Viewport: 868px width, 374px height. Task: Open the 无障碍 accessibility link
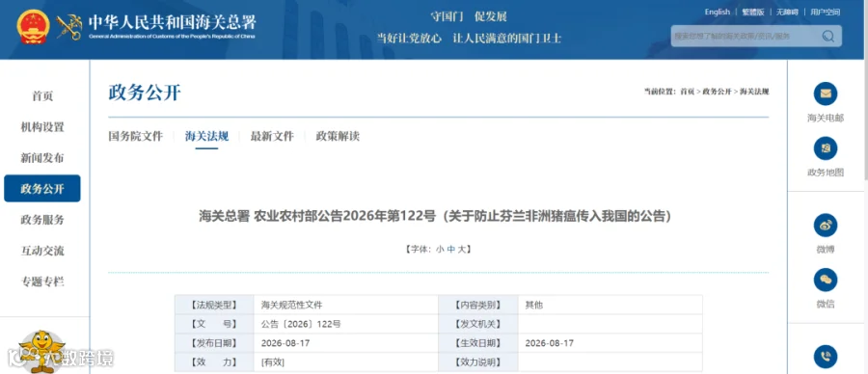(x=787, y=13)
